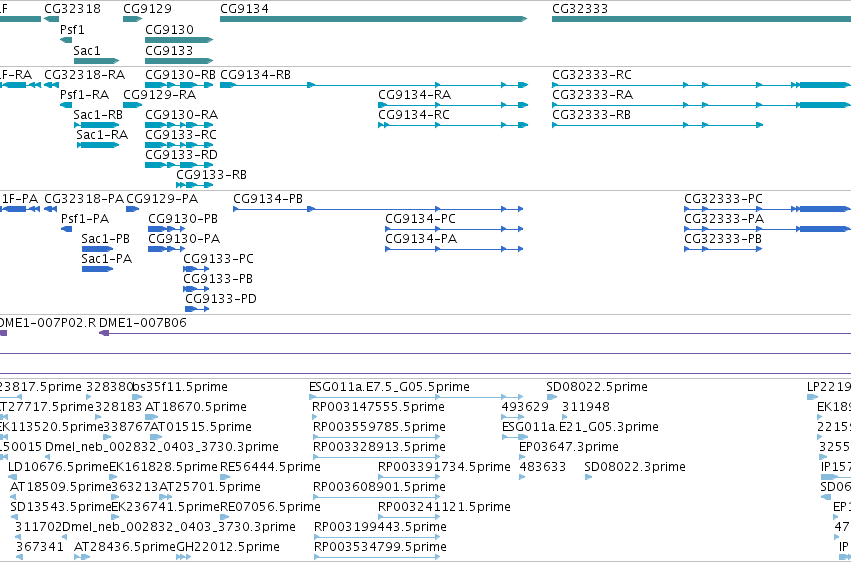Select EST feature 483633
Viewport: 851px width, 562px height.
click(x=522, y=477)
